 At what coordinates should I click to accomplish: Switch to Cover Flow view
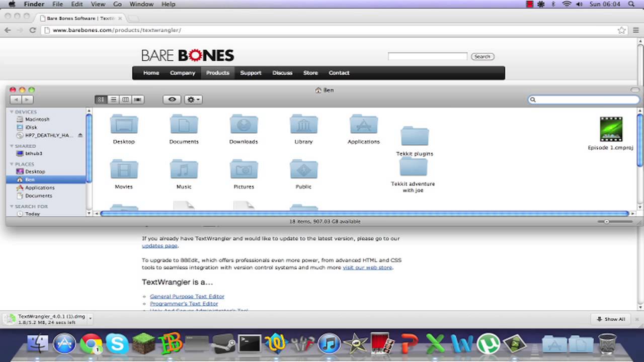[137, 100]
